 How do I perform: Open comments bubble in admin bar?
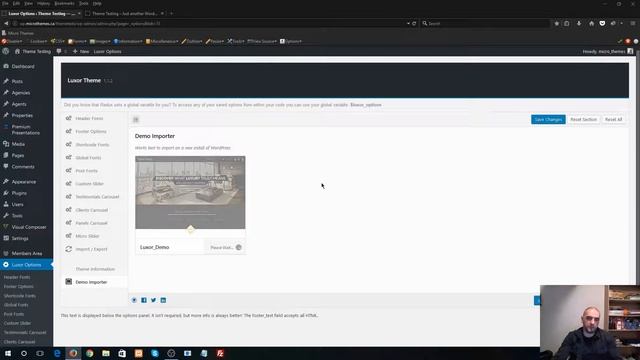coord(61,51)
